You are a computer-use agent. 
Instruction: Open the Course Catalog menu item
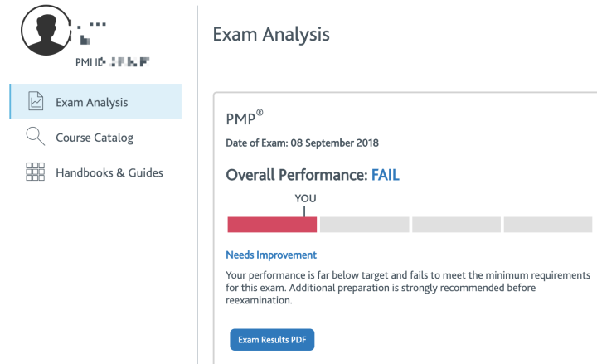[x=95, y=138]
